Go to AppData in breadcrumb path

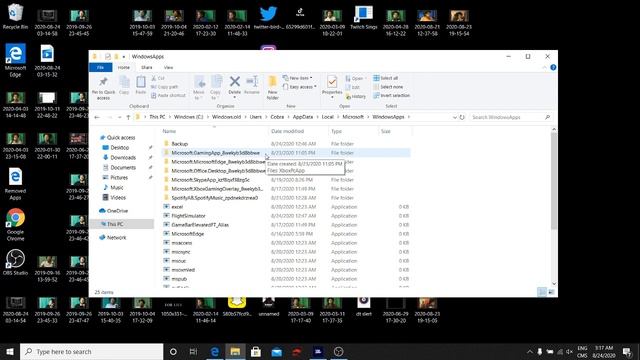pyautogui.click(x=303, y=117)
